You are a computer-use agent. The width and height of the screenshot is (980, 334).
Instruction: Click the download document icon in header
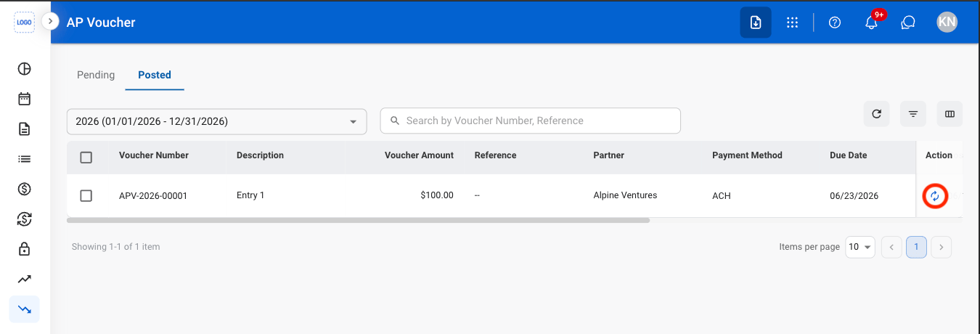tap(756, 23)
